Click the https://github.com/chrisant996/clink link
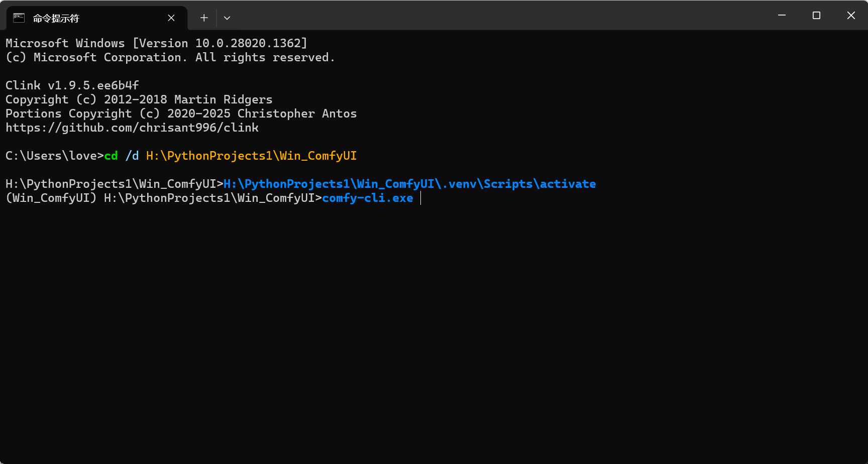The height and width of the screenshot is (464, 868). [132, 128]
